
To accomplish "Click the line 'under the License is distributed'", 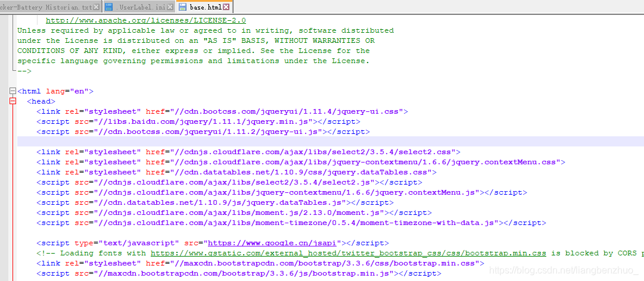I will (x=196, y=40).
